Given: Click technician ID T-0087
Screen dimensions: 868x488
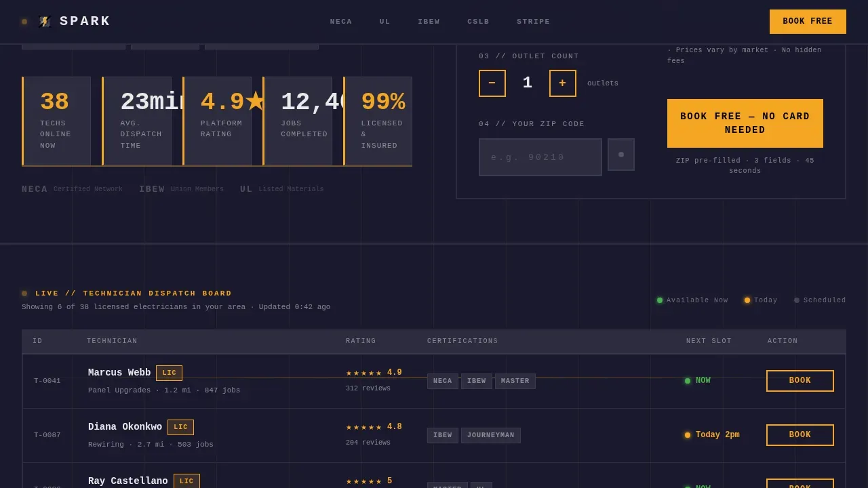Looking at the screenshot, I should 47,435.
